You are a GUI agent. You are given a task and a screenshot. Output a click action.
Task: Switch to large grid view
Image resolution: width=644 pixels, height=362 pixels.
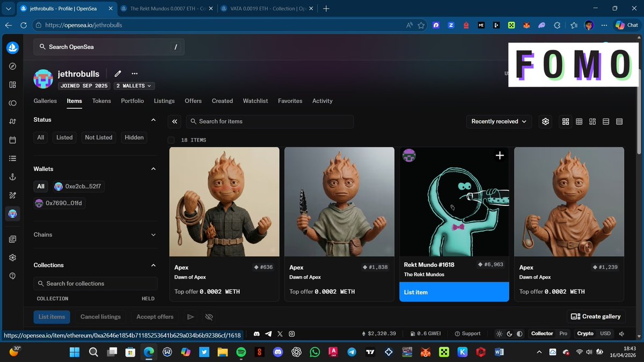click(x=566, y=122)
